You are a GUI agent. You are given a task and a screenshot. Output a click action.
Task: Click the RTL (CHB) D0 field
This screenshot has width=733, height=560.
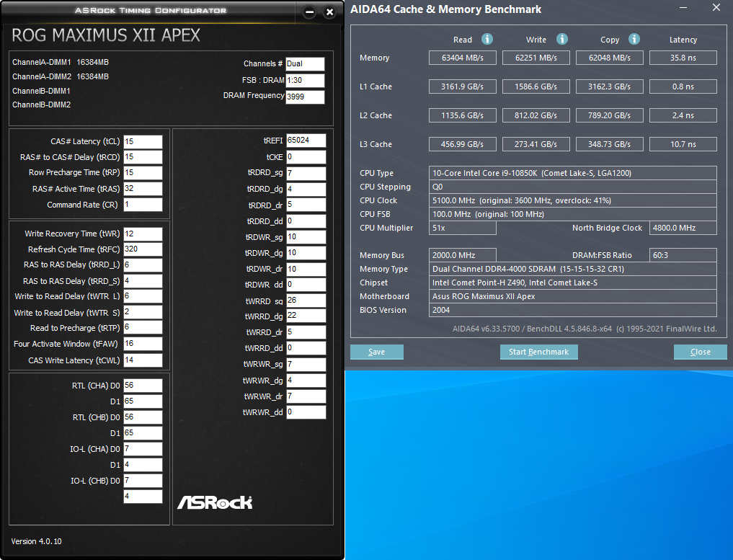point(143,417)
